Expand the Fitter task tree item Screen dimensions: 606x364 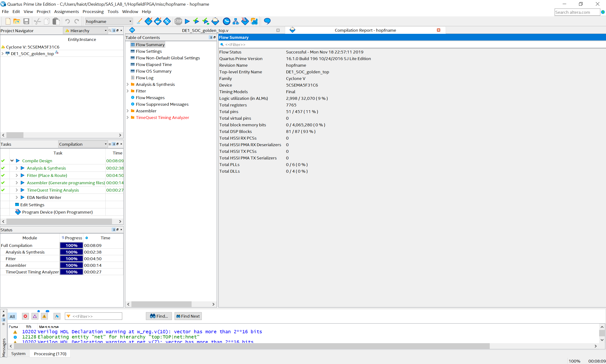[16, 175]
